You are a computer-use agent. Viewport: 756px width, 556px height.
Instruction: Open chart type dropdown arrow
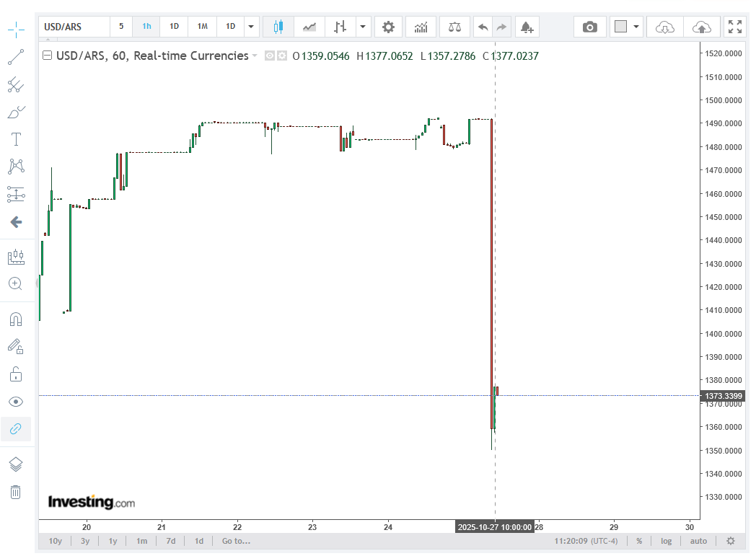(363, 27)
